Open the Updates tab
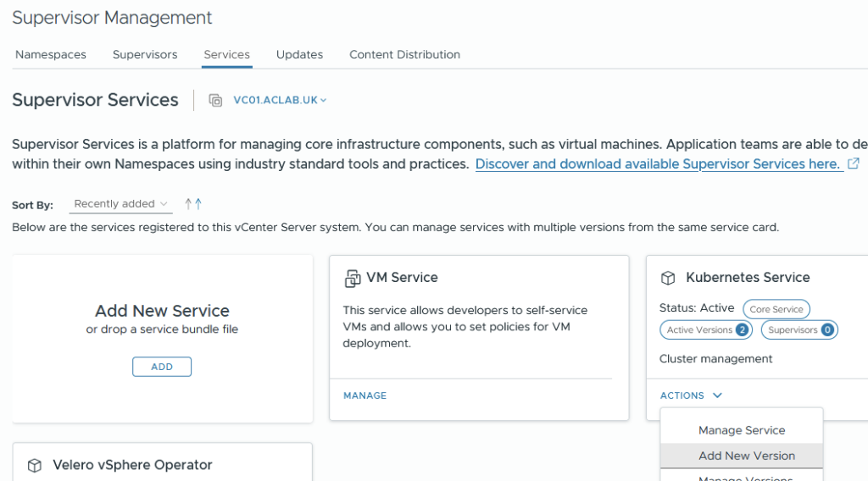The width and height of the screenshot is (868, 481). 299,54
